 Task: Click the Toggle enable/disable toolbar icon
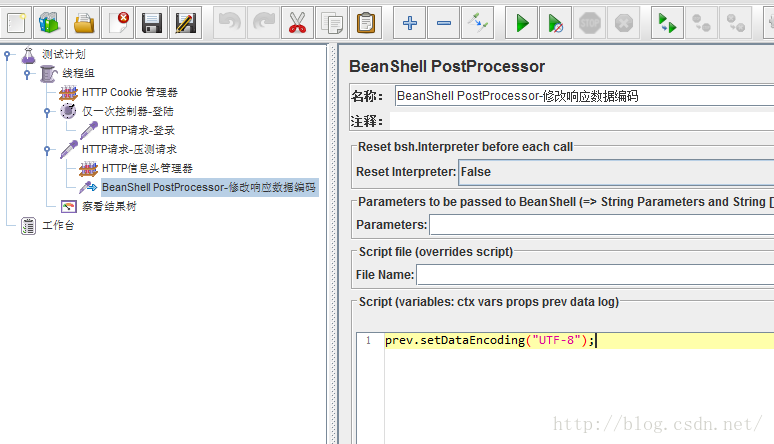477,21
